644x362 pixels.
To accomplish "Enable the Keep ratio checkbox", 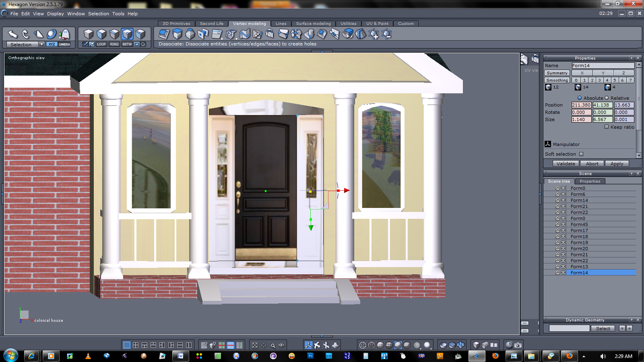I will [x=607, y=127].
